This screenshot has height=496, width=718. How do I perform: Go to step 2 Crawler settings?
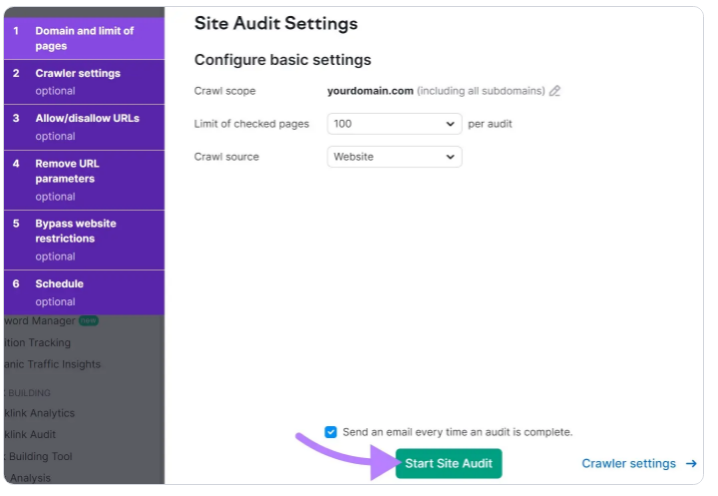pos(84,81)
